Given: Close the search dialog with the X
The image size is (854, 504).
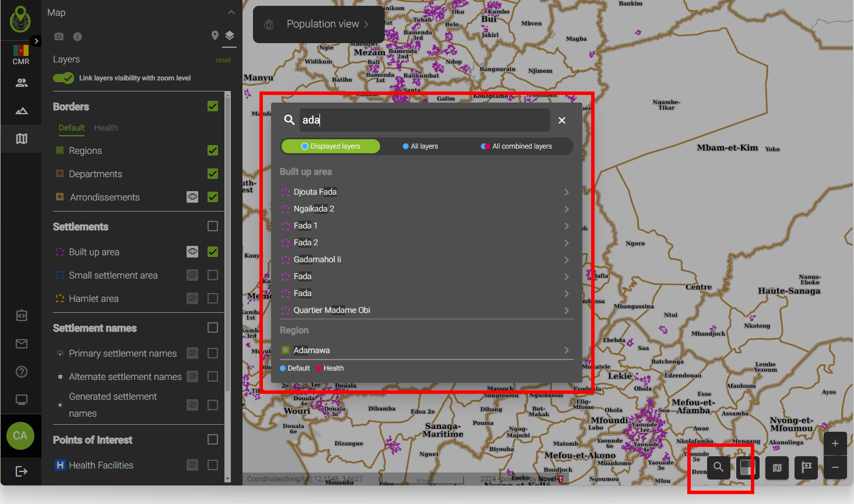Looking at the screenshot, I should click(x=562, y=120).
